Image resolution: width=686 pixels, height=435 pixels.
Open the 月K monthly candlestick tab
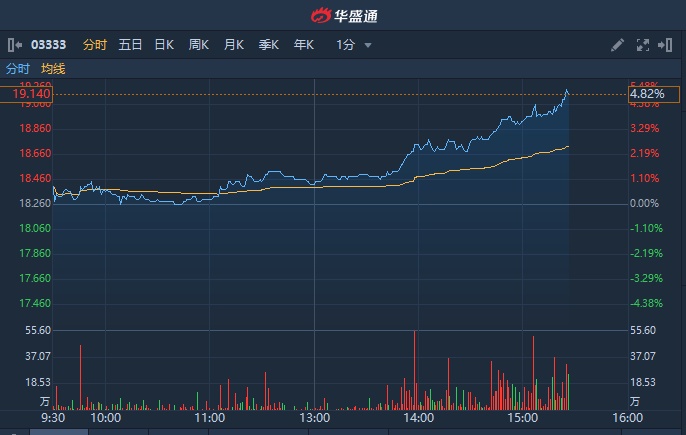point(234,45)
